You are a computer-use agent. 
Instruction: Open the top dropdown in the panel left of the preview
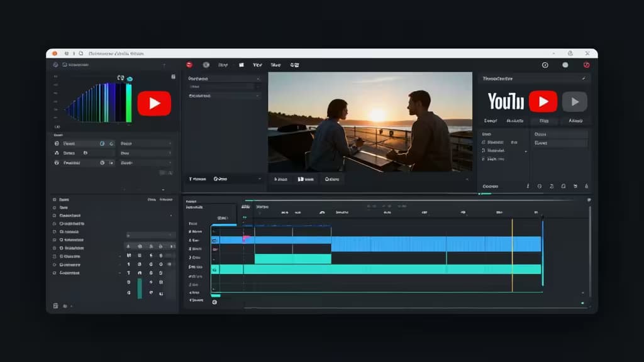(224, 79)
